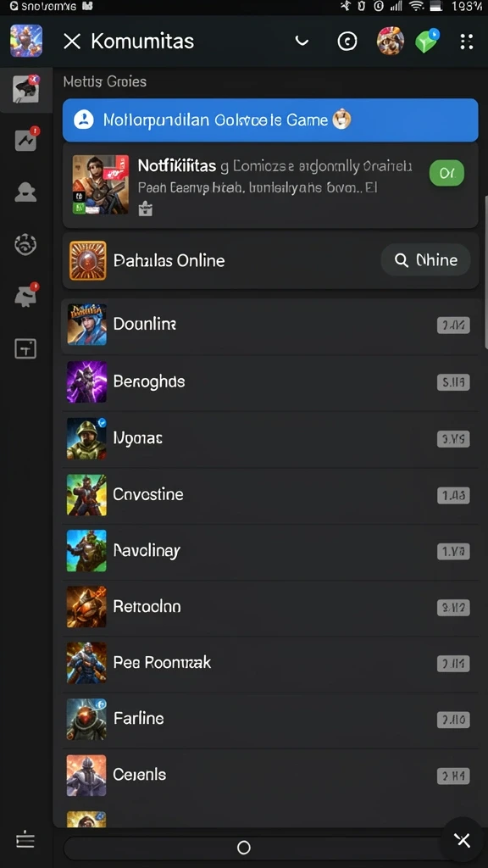
Task: Open the four-dot grid menu
Action: tap(467, 42)
